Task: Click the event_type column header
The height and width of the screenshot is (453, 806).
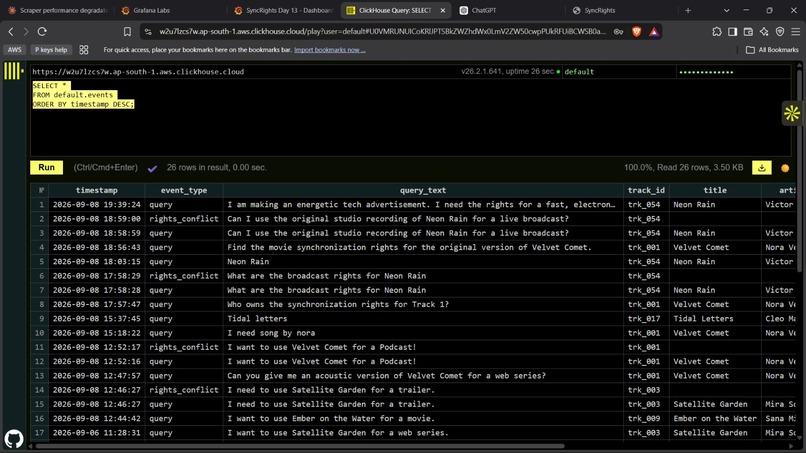Action: coord(184,190)
